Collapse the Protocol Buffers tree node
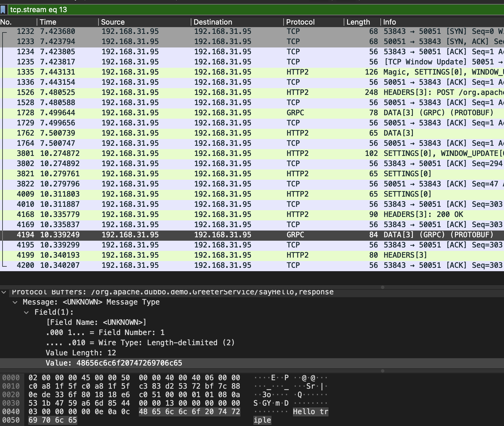 pos(4,292)
